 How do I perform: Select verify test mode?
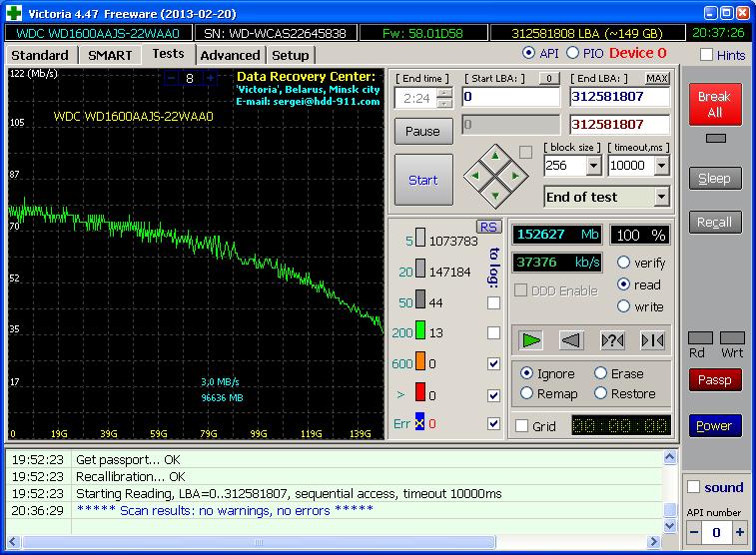coord(623,263)
